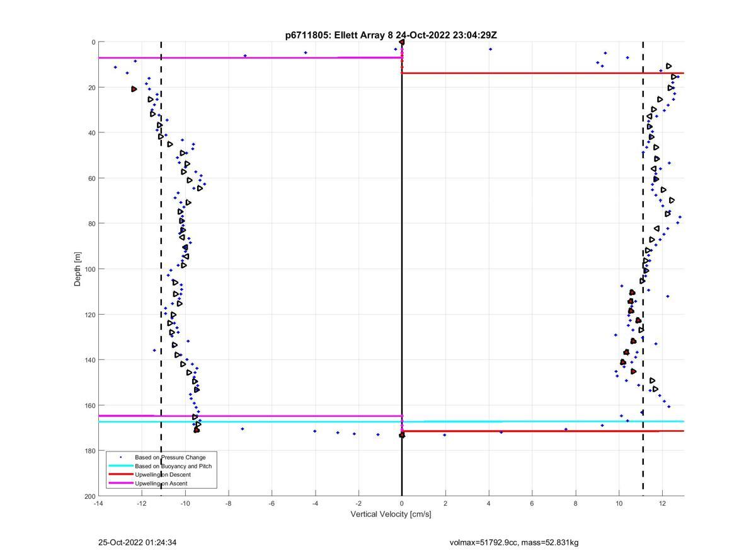Viewport: 756px width, 558px height.
Task: Click the cyan line sample in the legend
Action: [x=120, y=466]
